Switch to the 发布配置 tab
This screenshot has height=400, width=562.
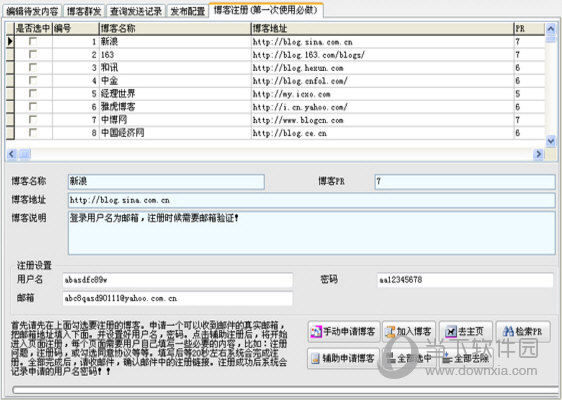[x=187, y=11]
